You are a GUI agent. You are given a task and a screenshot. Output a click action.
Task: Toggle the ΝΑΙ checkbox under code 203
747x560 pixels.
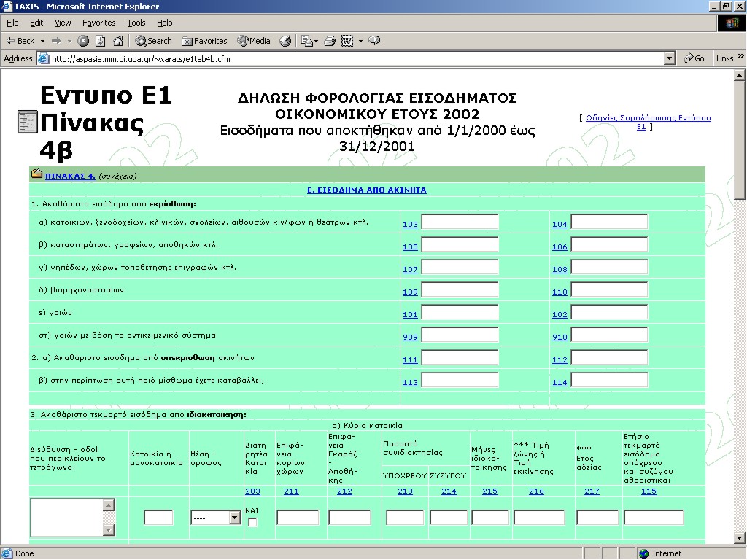(x=252, y=522)
